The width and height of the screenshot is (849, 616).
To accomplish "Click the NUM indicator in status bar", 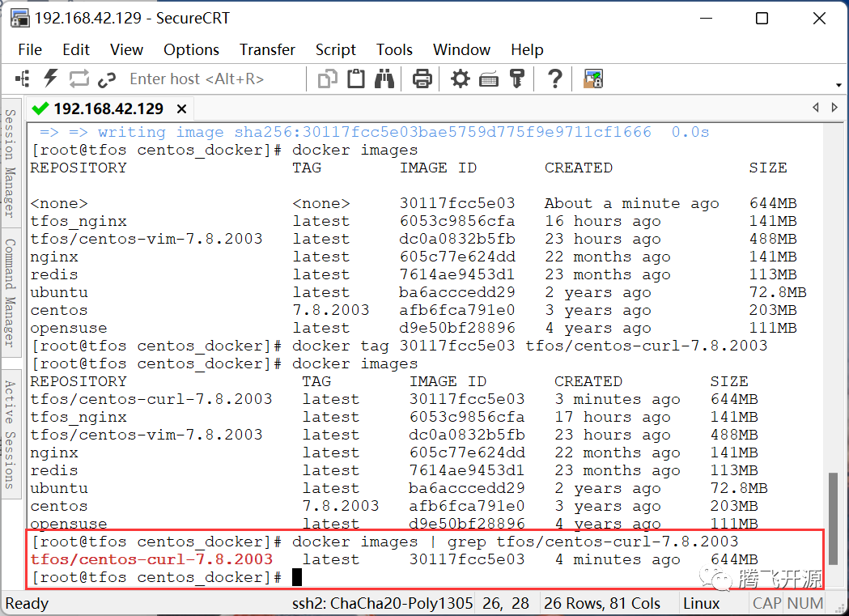I will point(805,603).
